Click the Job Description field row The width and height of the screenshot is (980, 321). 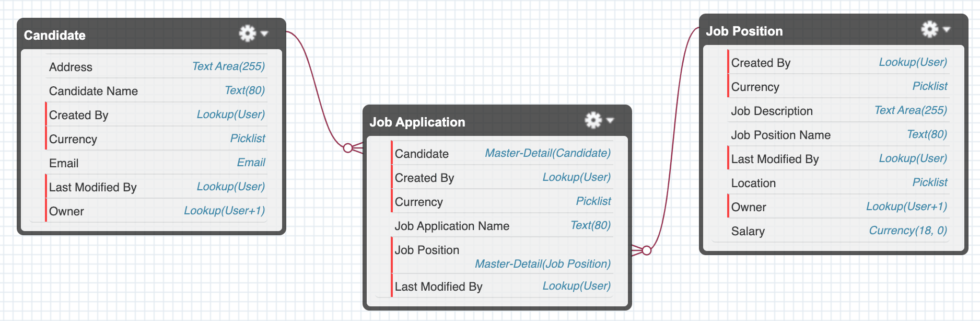(x=772, y=111)
